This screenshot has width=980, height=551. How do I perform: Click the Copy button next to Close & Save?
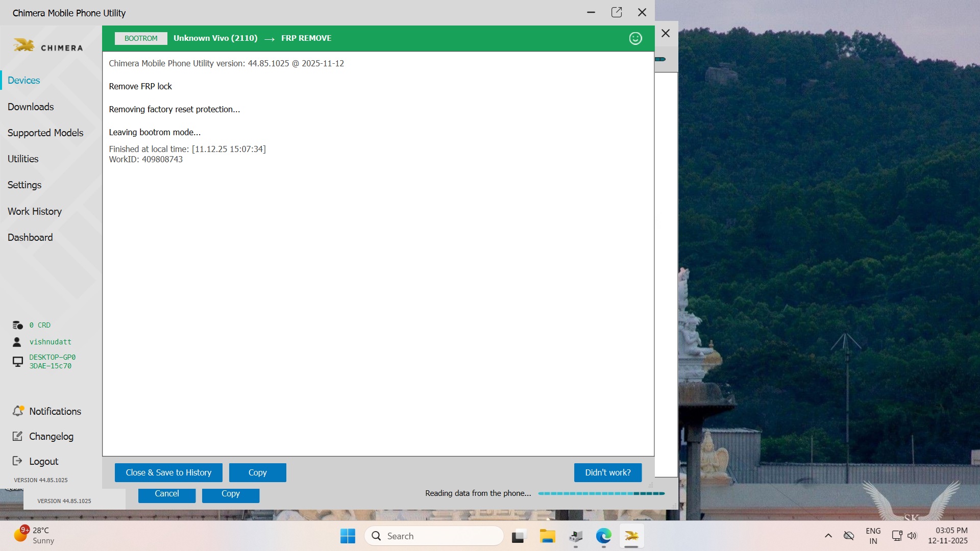(257, 472)
